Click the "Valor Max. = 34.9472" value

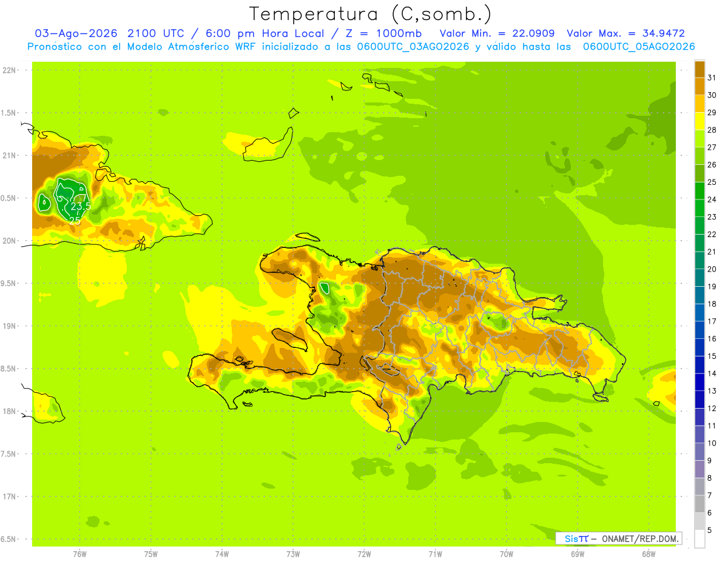pos(625,33)
